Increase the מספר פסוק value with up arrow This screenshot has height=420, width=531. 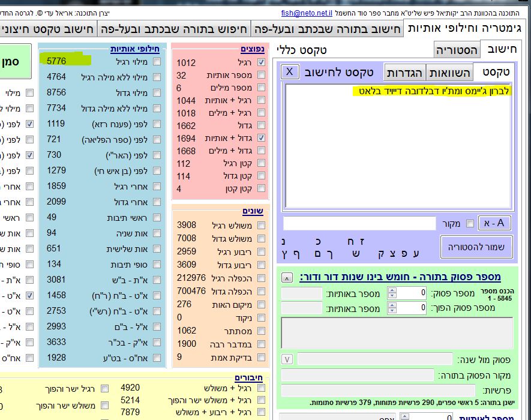[392, 290]
